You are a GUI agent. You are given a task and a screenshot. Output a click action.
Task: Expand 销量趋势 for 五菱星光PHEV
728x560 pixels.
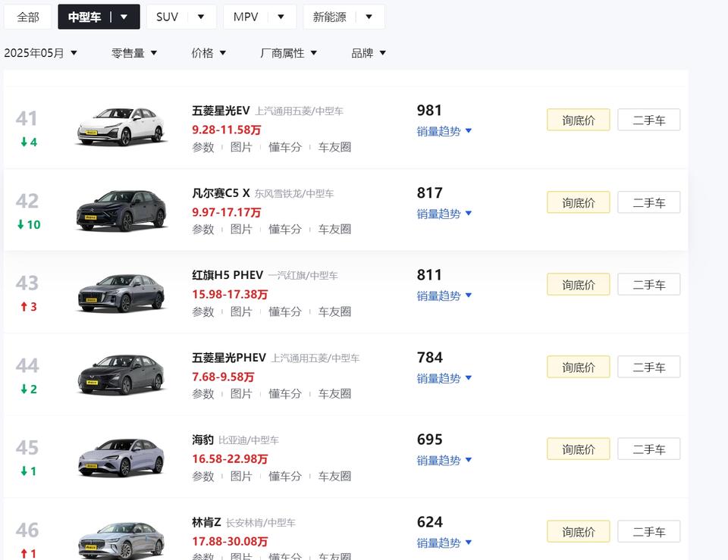point(444,379)
